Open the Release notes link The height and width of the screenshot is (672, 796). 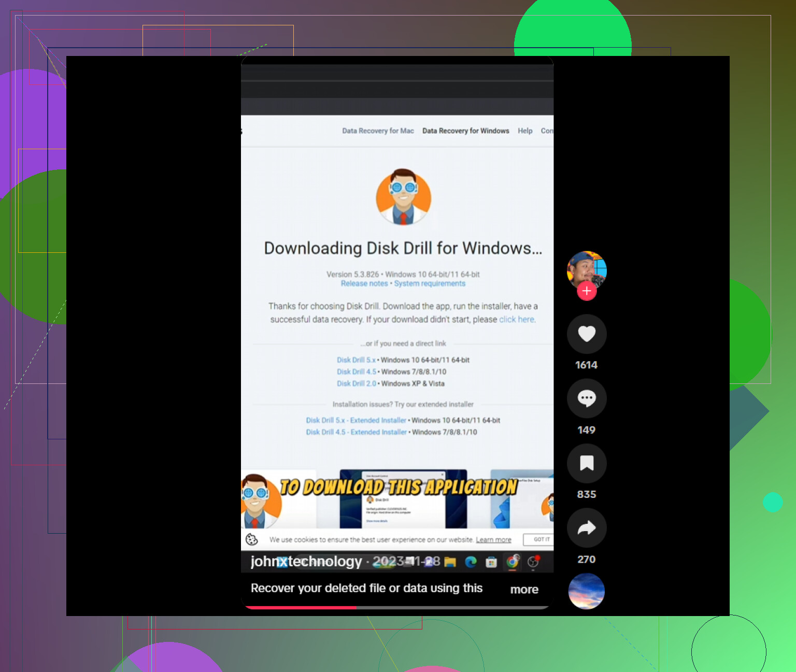coord(364,283)
